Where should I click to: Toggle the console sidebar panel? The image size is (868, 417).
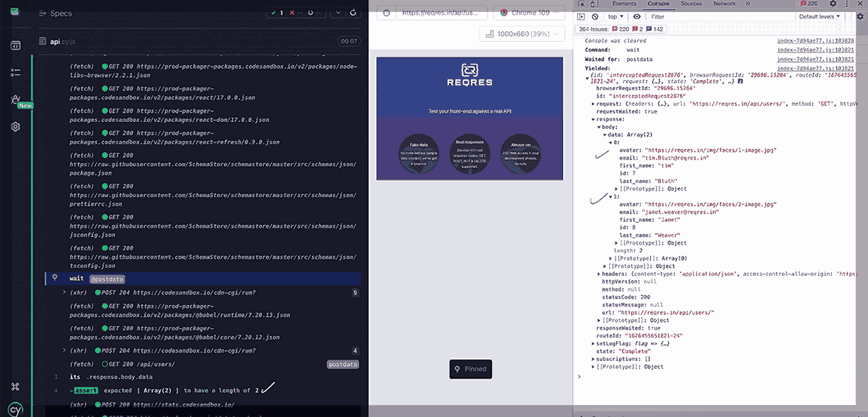582,16
